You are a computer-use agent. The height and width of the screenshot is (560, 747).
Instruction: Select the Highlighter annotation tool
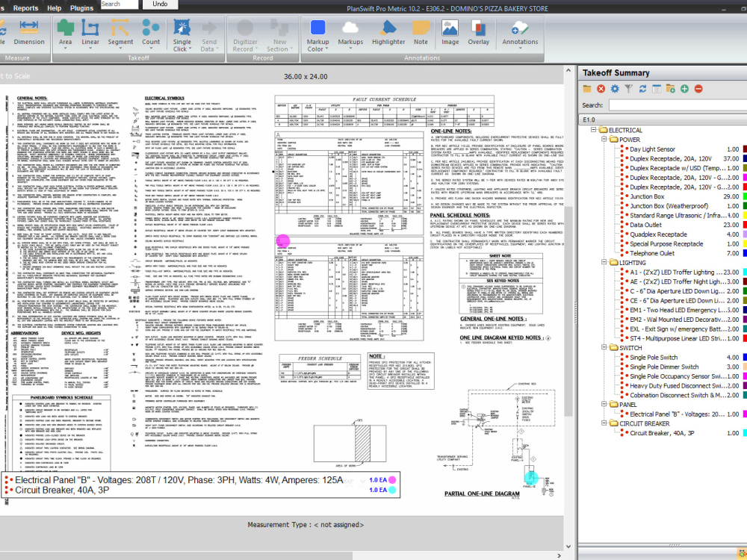tap(388, 32)
